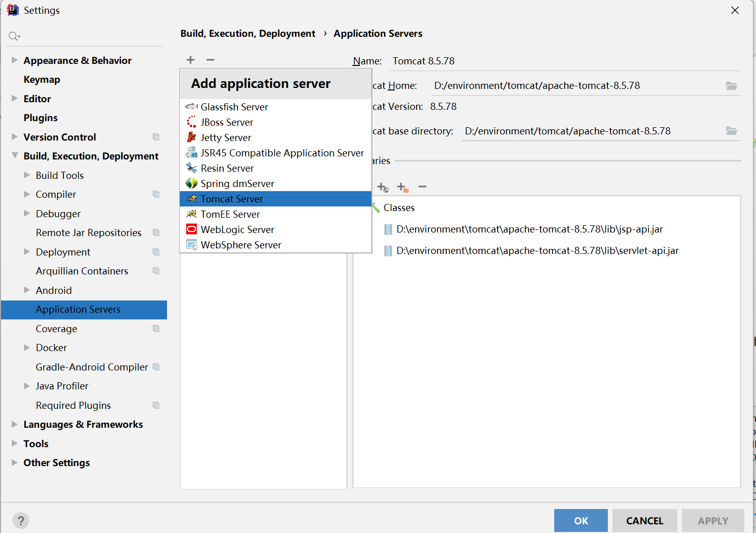The image size is (756, 533).
Task: Open the Coverage settings page
Action: pos(56,329)
